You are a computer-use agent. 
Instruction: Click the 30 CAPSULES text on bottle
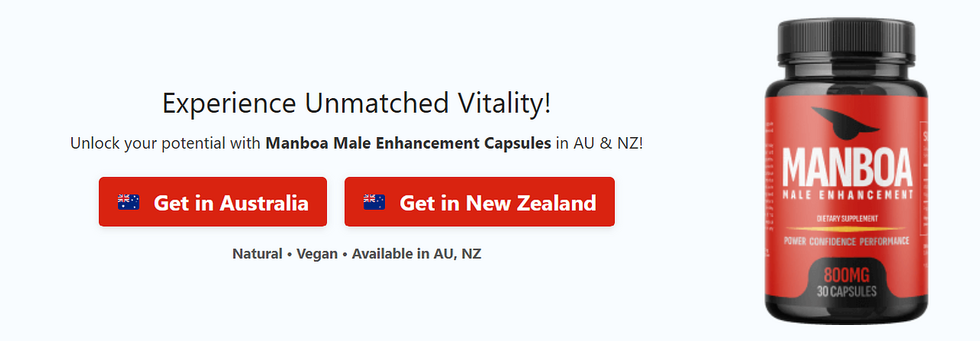[x=848, y=292]
